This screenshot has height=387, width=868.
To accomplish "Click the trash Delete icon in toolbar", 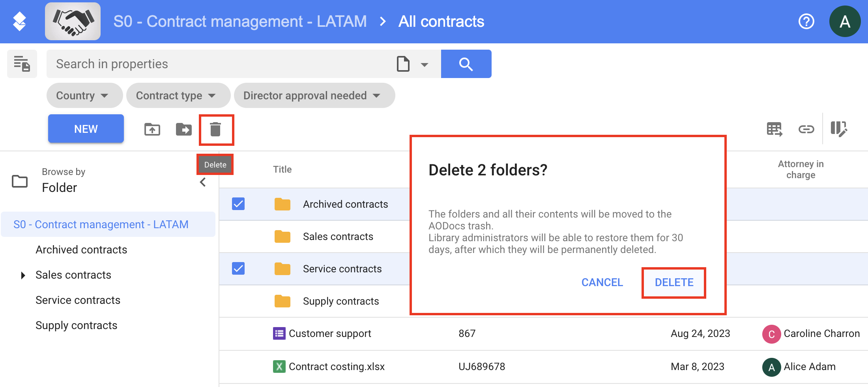I will 215,129.
